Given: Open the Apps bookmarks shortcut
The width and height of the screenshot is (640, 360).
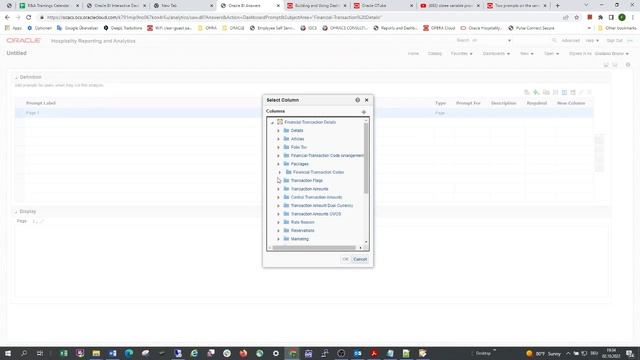Looking at the screenshot, I should click(x=13, y=28).
